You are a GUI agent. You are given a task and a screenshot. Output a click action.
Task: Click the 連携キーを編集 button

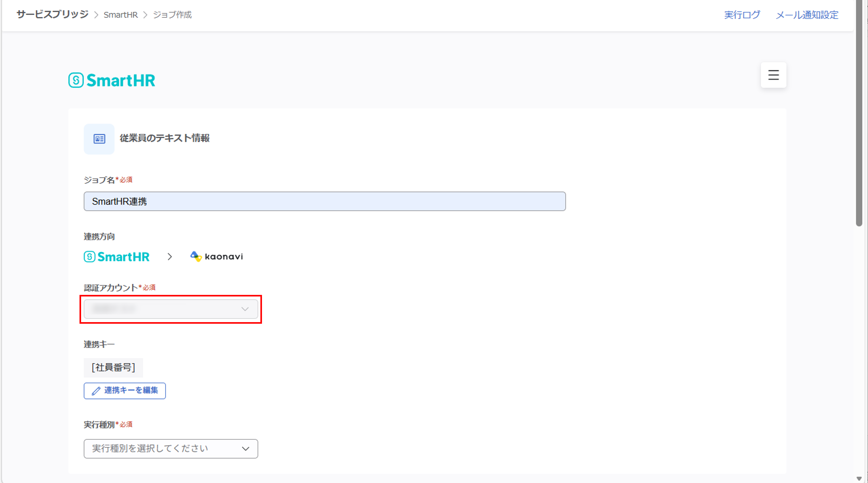tap(125, 391)
